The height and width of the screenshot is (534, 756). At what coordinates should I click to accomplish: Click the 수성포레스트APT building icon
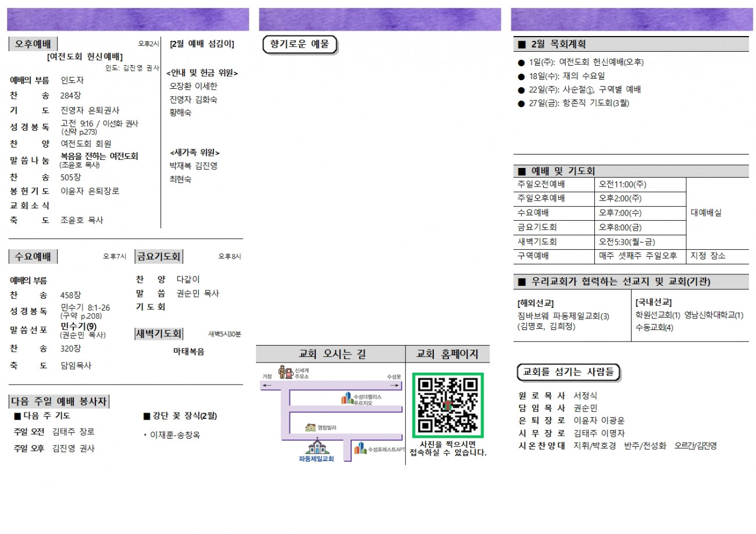coord(361,449)
